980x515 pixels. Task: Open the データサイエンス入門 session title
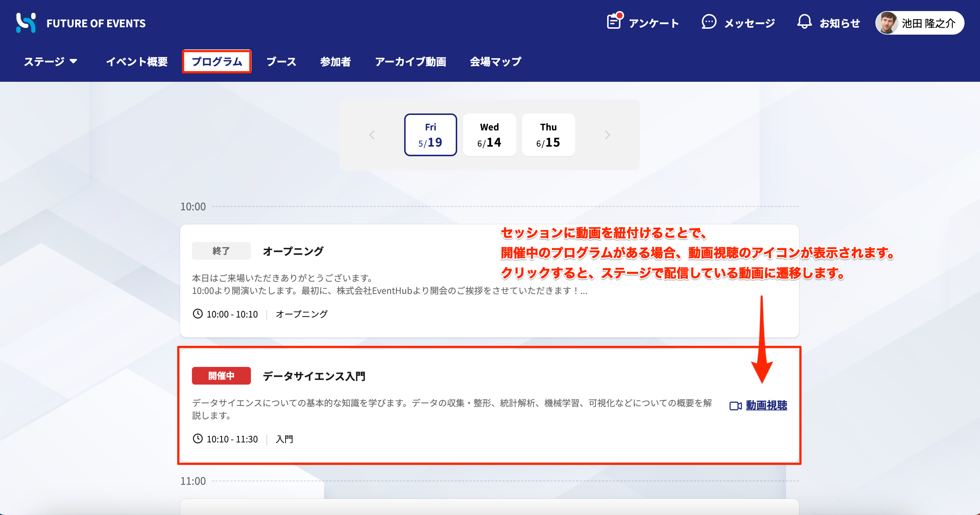point(314,376)
